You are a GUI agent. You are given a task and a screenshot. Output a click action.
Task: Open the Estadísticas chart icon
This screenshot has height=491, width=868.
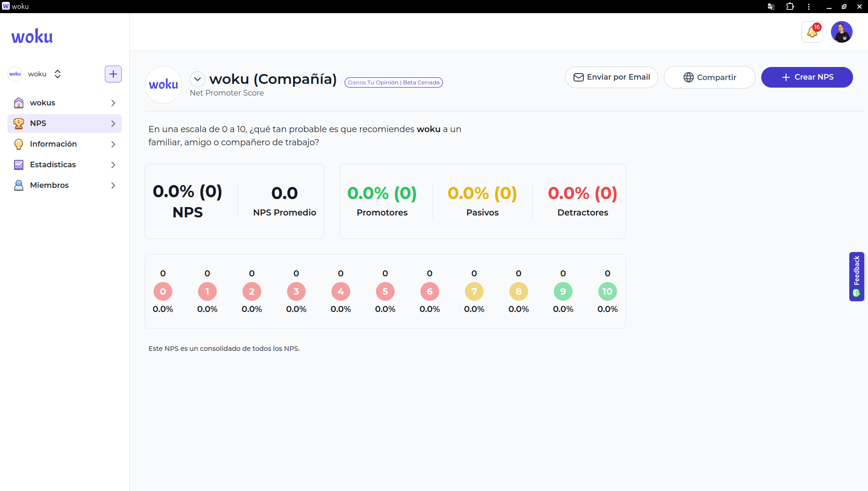pos(18,164)
